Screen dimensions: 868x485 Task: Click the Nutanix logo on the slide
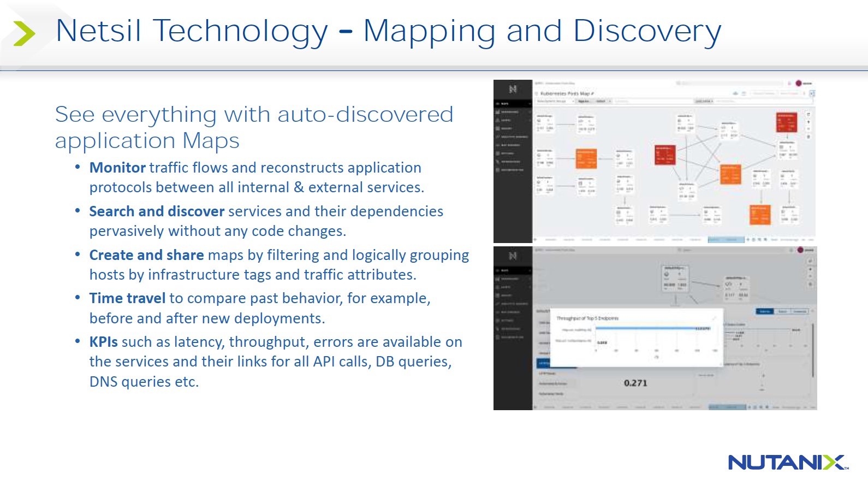pyautogui.click(x=788, y=463)
